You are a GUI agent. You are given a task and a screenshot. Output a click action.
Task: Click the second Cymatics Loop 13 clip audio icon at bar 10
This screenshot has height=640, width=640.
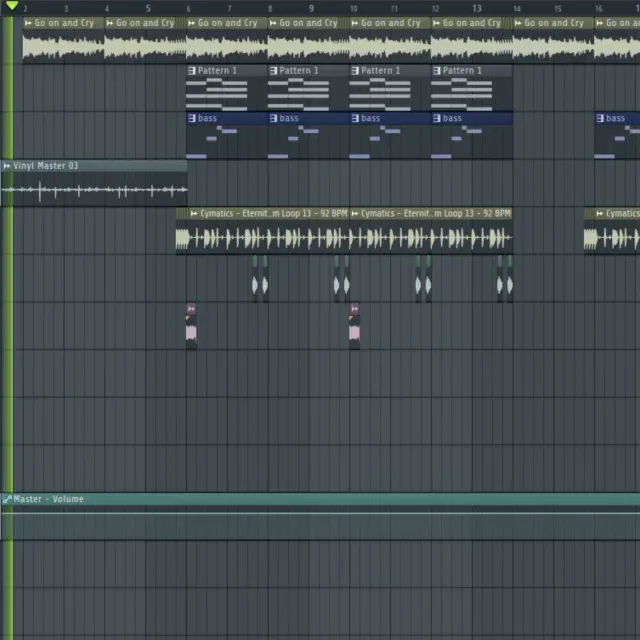(355, 213)
